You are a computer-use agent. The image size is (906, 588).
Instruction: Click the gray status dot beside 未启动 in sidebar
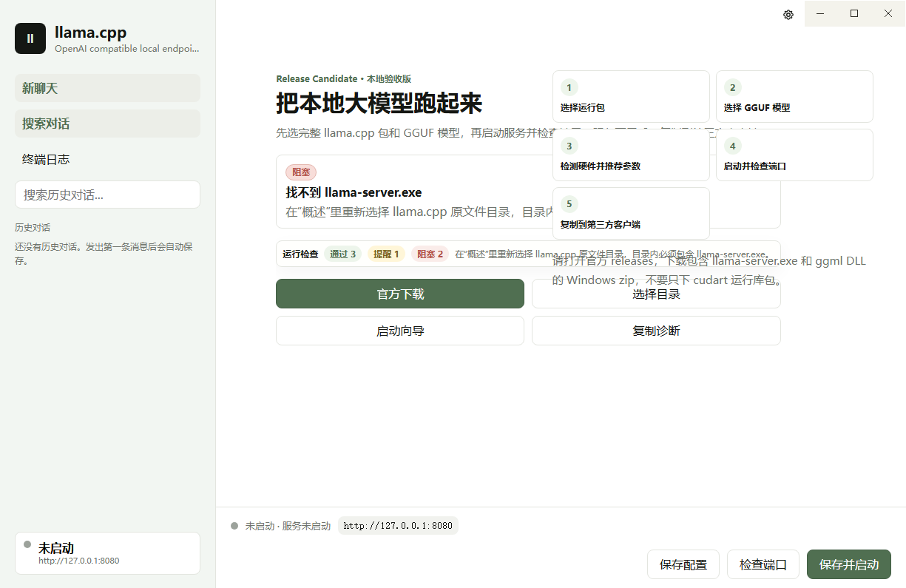[27, 544]
